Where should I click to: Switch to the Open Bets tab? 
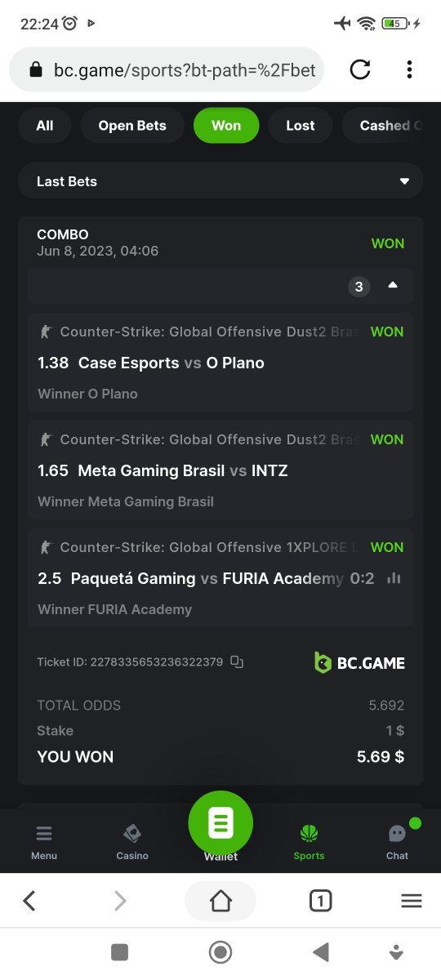(x=132, y=126)
